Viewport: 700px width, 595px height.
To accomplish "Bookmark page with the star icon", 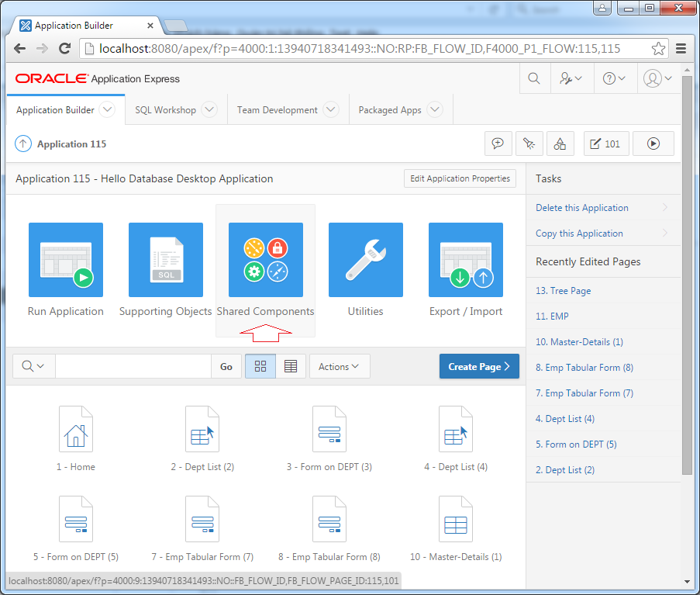I will (658, 48).
